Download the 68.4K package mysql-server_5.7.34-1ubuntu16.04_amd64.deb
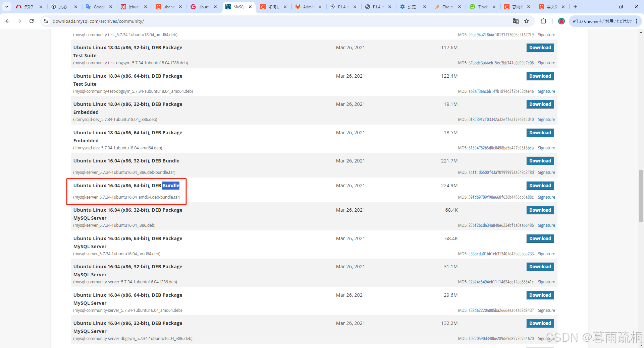The height and width of the screenshot is (348, 644). pos(540,238)
